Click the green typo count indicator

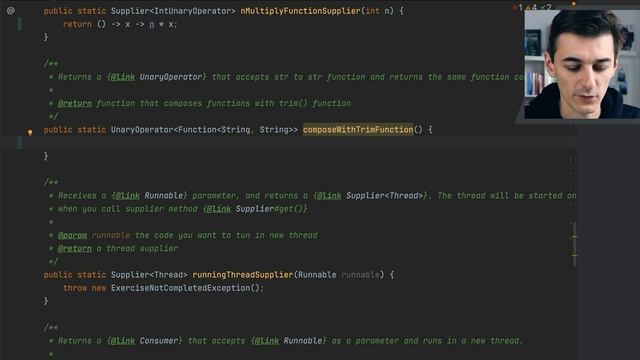point(546,7)
